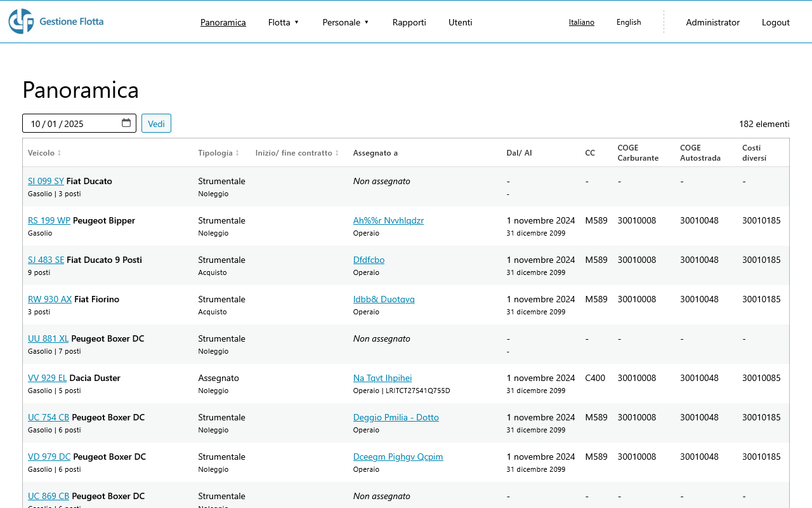Open the Utenti menu item
This screenshot has width=812, height=508.
click(461, 22)
